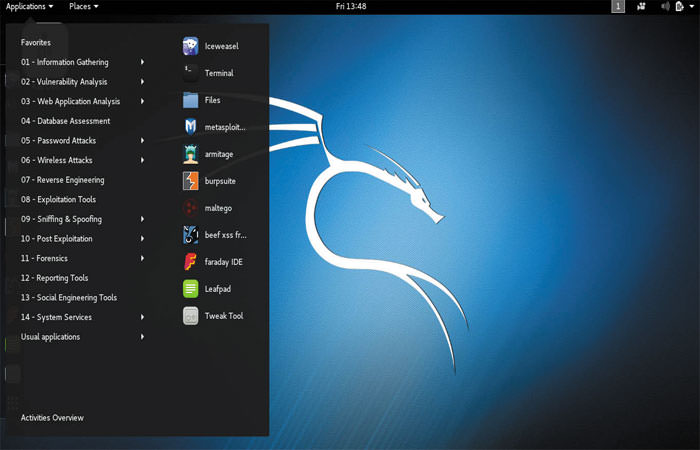700x450 pixels.
Task: Open the Places menu in top bar
Action: (83, 7)
